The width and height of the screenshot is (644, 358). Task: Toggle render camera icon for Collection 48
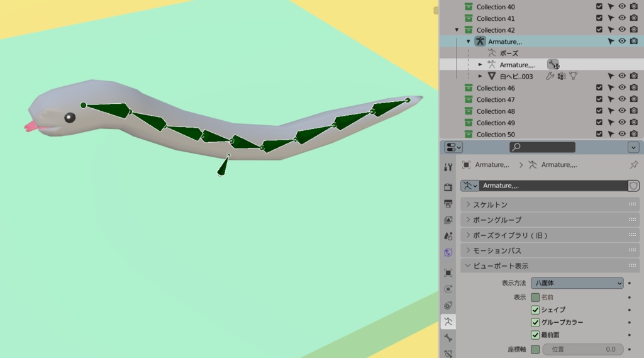point(634,111)
